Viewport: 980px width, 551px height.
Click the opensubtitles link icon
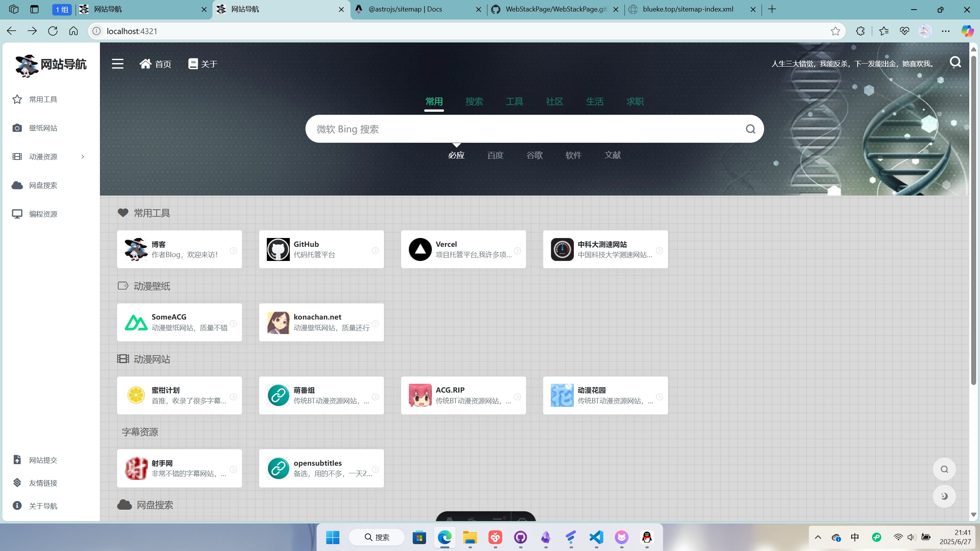coord(278,468)
